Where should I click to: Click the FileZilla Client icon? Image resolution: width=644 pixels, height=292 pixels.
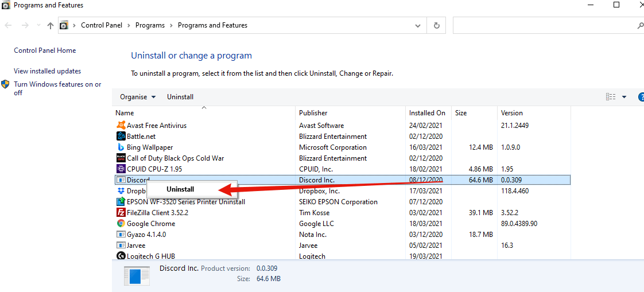121,213
